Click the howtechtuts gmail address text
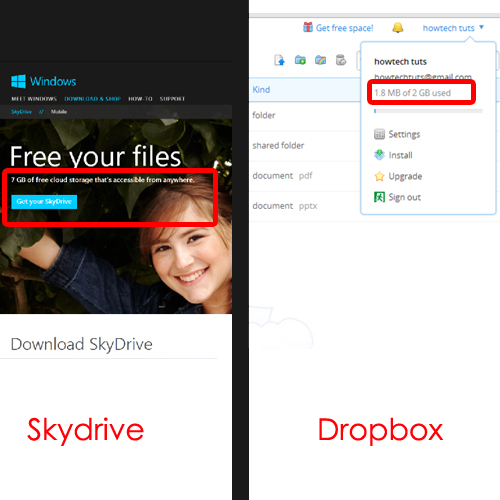500x500 pixels. [423, 77]
